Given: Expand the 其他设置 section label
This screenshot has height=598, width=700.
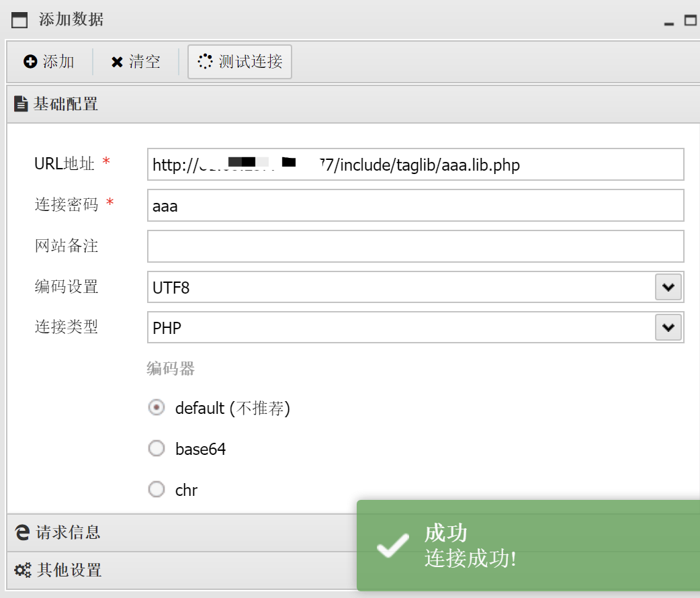Looking at the screenshot, I should click(x=69, y=570).
